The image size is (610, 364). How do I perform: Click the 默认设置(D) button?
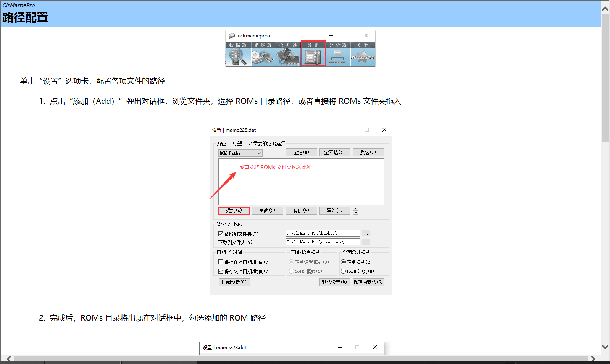point(335,282)
